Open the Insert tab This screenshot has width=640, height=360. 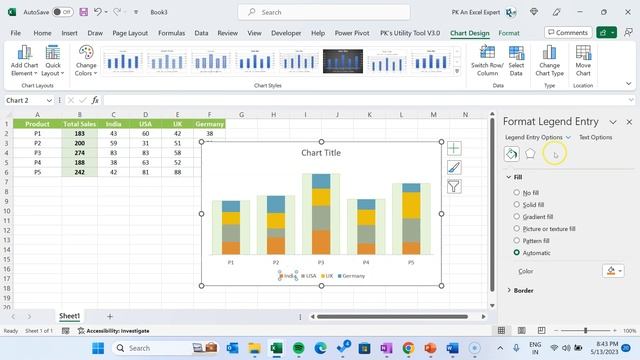[x=69, y=33]
